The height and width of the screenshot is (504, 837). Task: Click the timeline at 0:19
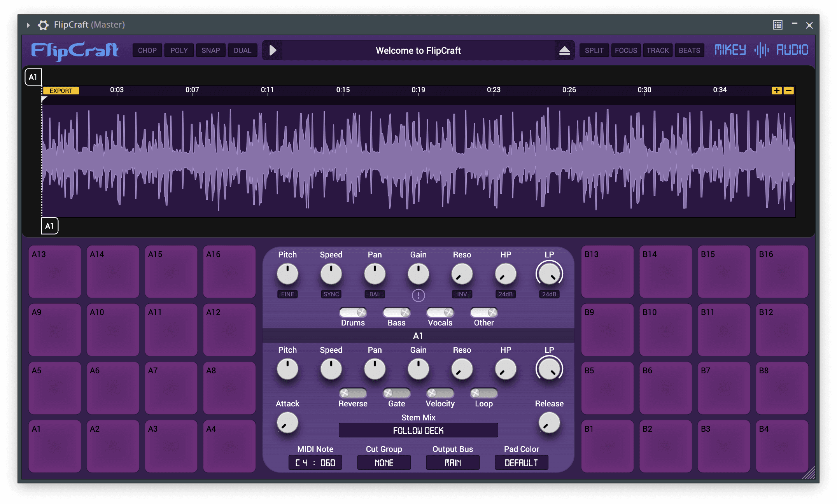(x=418, y=90)
